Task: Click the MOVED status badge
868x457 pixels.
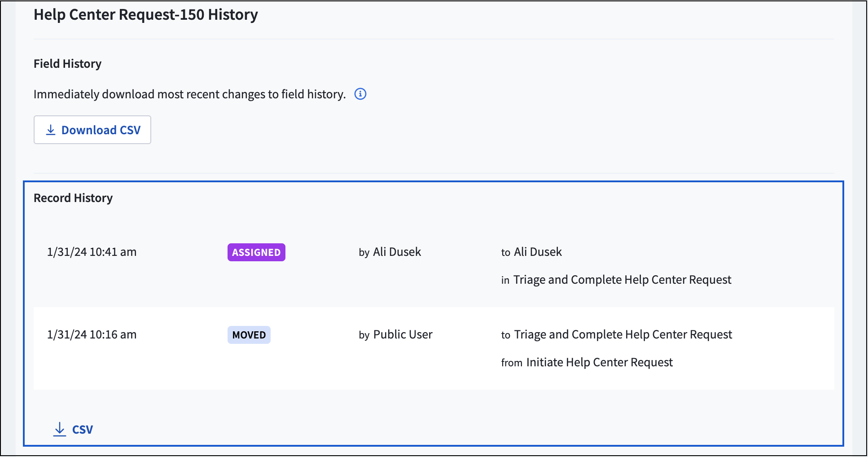Action: coord(249,335)
